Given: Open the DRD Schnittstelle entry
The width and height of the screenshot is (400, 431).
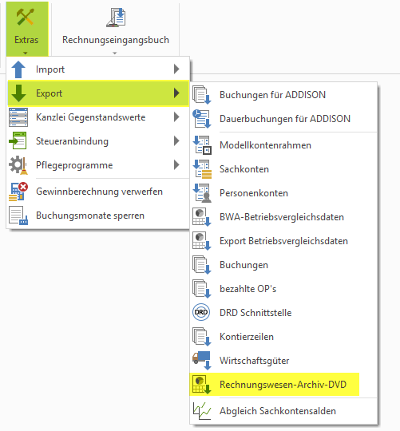Looking at the screenshot, I should point(284,313).
